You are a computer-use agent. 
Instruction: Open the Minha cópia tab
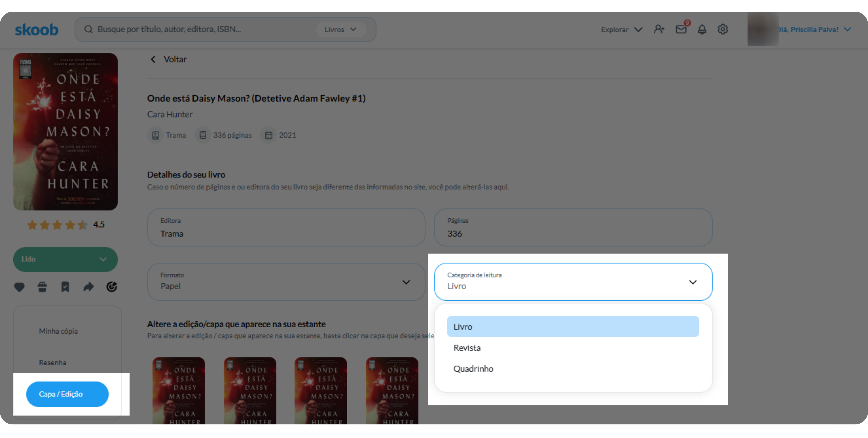(58, 331)
